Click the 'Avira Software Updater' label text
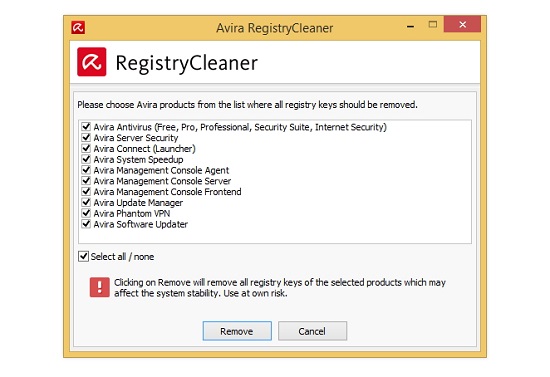The height and width of the screenshot is (377, 550). [x=141, y=224]
